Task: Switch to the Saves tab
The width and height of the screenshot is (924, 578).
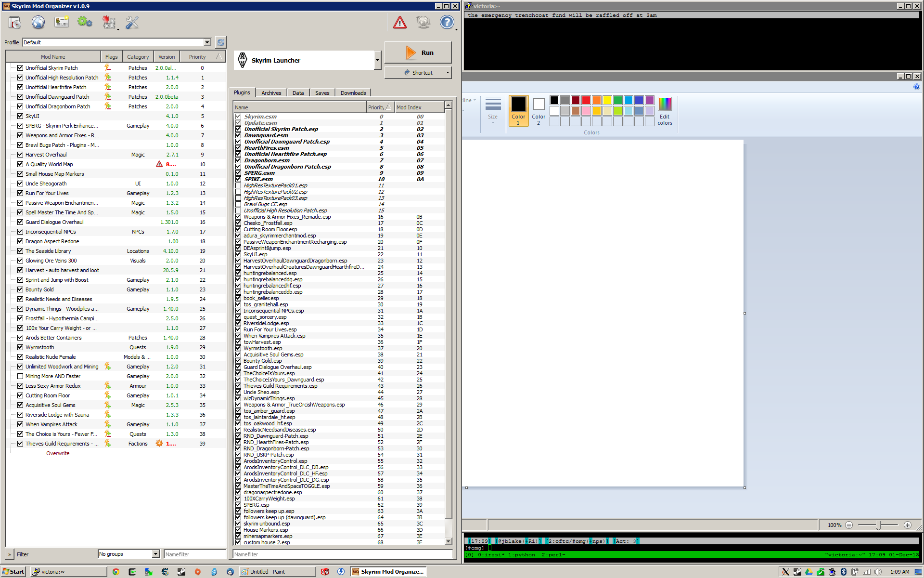Action: pyautogui.click(x=322, y=93)
